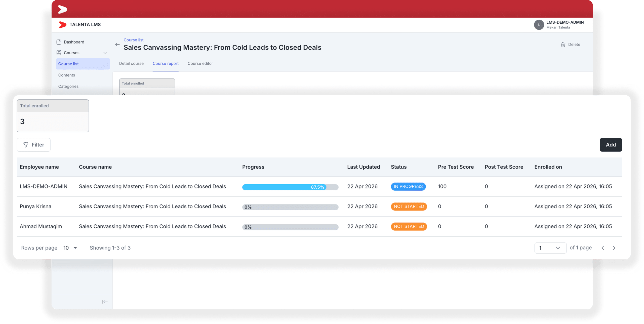Click white Mekari logo in red bar

[62, 10]
